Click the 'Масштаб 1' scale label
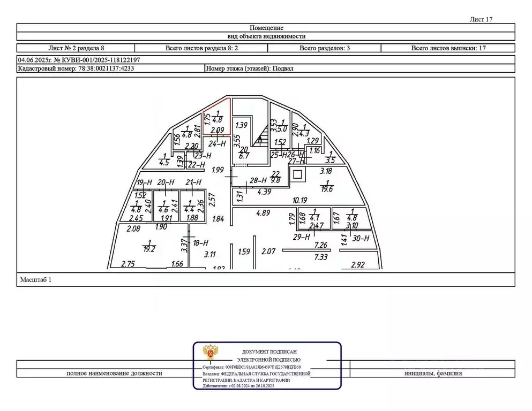Image resolution: width=532 pixels, height=411 pixels. click(36, 279)
